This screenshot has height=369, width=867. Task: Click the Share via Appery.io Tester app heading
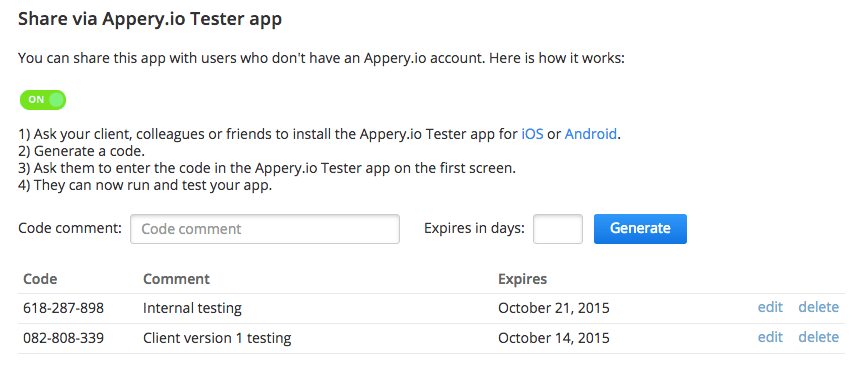(150, 19)
